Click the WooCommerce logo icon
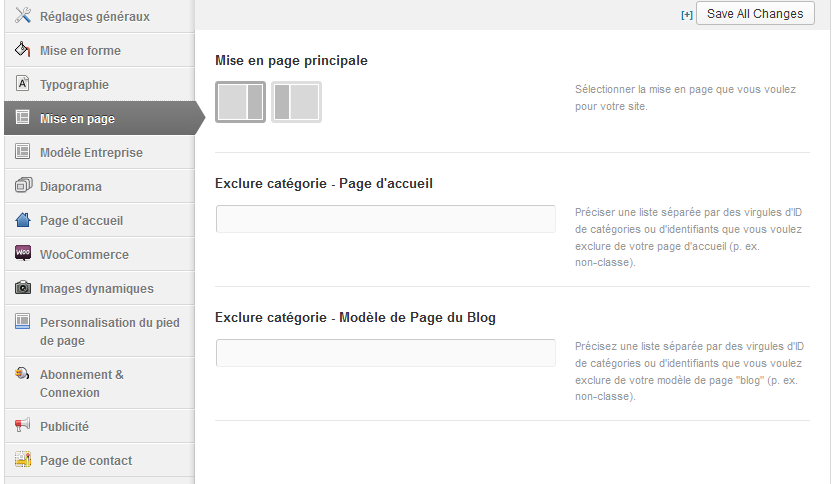Viewport: 835px width, 484px height. (x=23, y=254)
